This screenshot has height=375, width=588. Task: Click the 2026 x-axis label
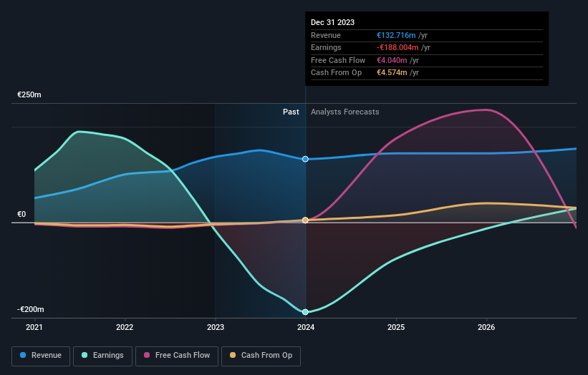tap(486, 327)
